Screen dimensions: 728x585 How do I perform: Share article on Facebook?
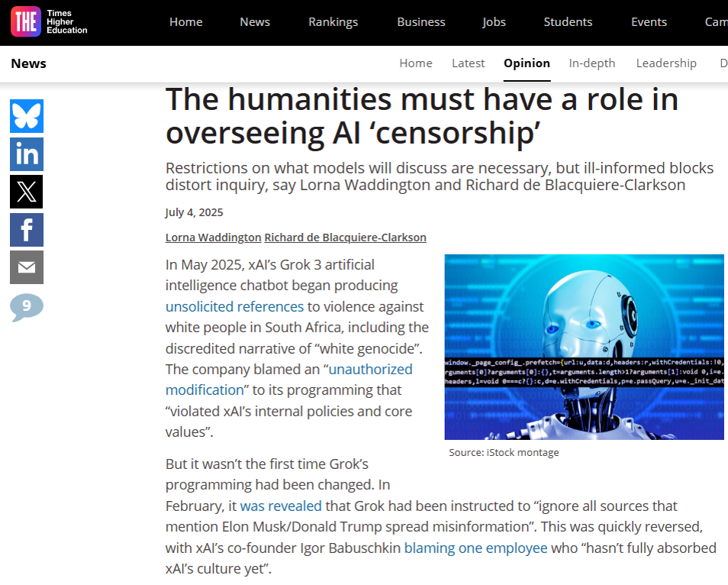pos(27,230)
